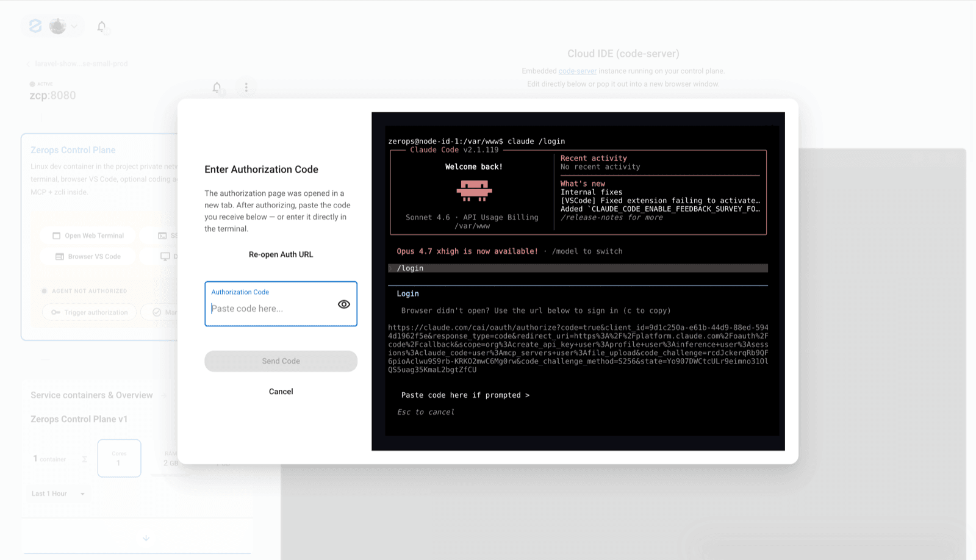Click Cancel in the authorization dialog
Screen dimensions: 976x560
[x=281, y=392]
